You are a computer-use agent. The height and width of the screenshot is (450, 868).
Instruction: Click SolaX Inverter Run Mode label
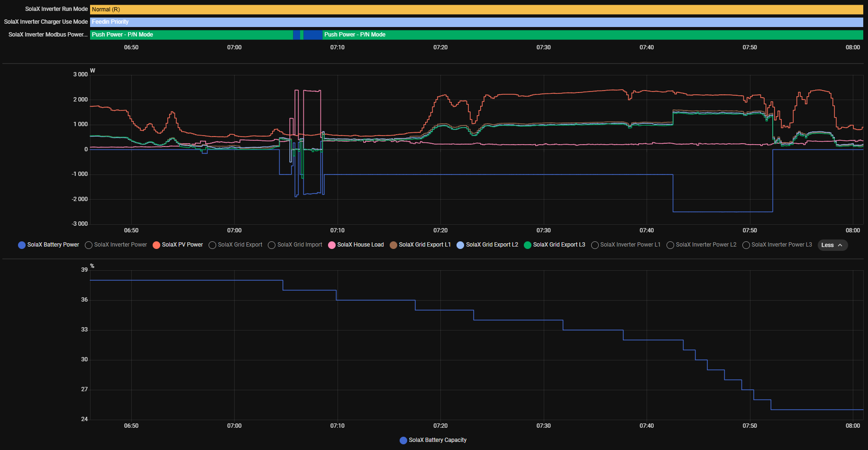click(56, 9)
